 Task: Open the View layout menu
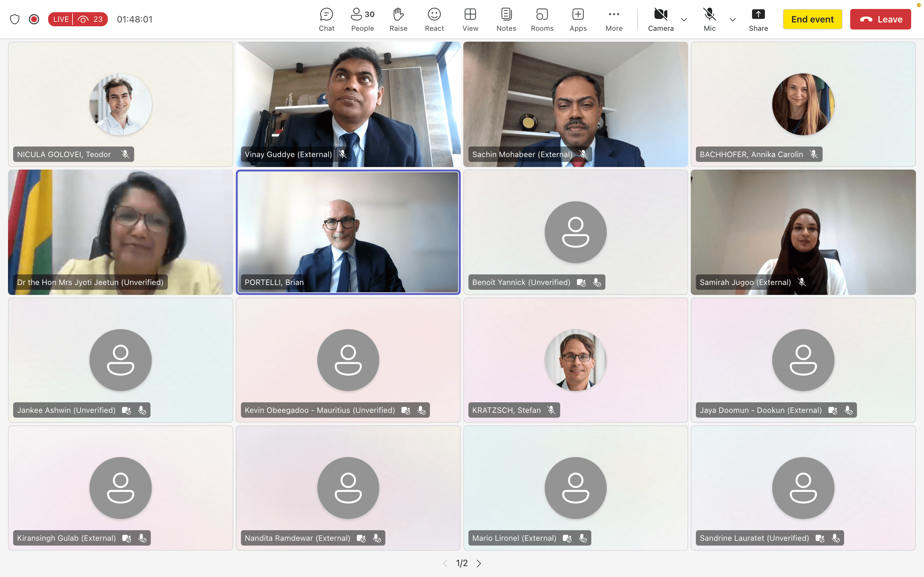click(470, 20)
